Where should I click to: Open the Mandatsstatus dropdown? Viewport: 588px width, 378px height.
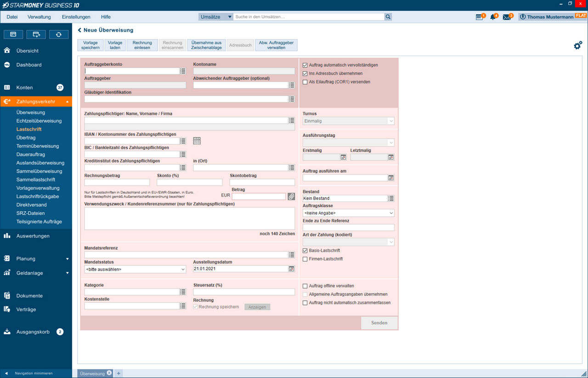(135, 270)
